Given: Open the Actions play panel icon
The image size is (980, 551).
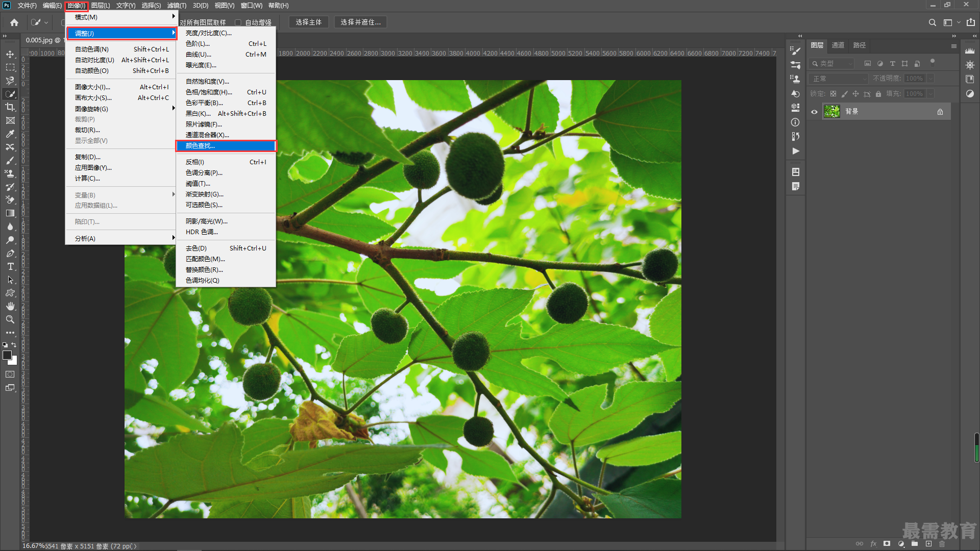Looking at the screenshot, I should coord(795,151).
